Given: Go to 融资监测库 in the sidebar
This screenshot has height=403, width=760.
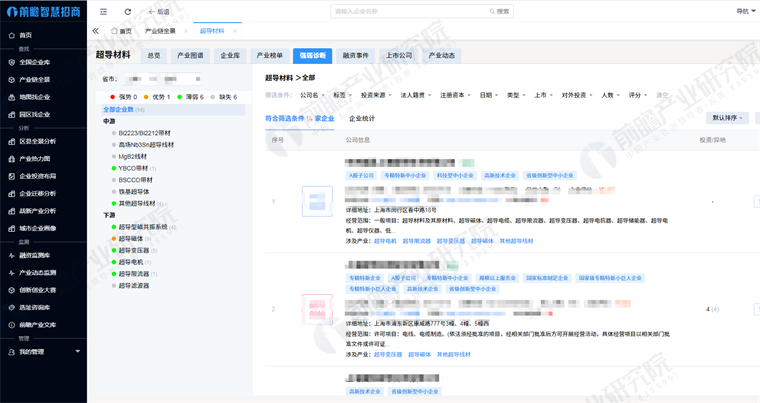Looking at the screenshot, I should point(34,255).
